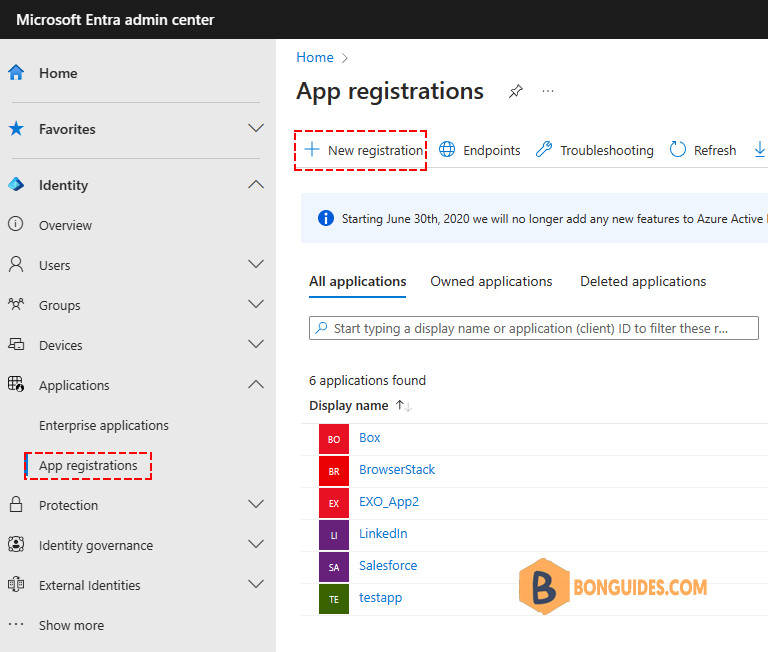Click the Identity diamond icon
Screen dimensions: 768x652
tap(16, 185)
